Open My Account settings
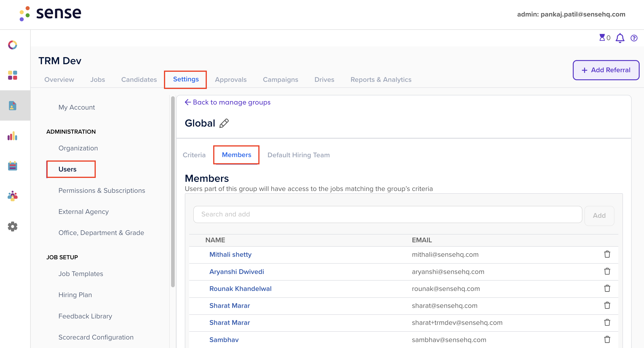644x348 pixels. (x=76, y=107)
